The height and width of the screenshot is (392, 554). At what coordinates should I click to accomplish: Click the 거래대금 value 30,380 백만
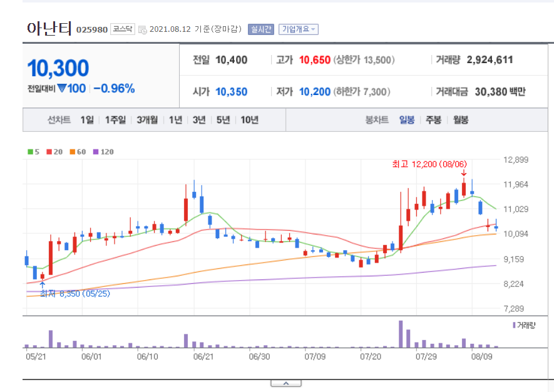(x=500, y=92)
